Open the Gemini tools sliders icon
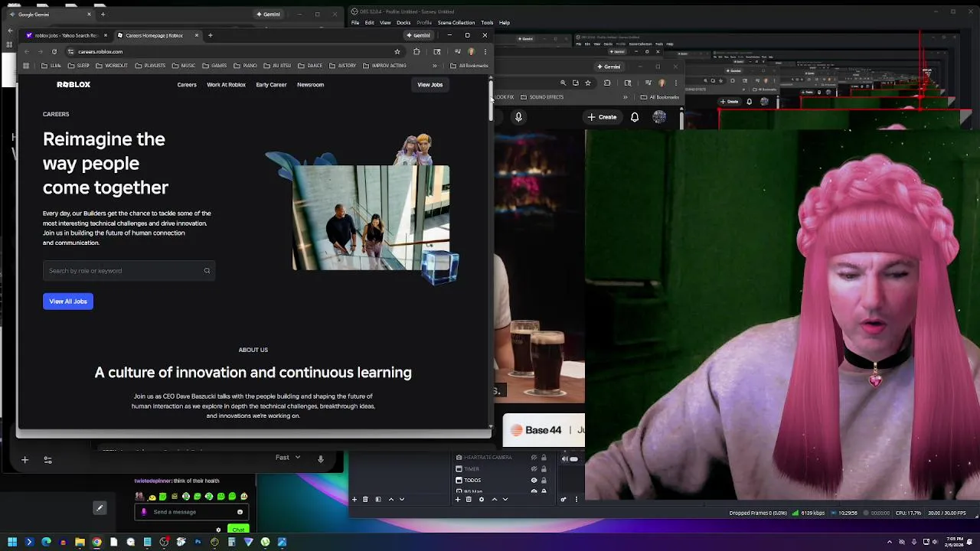 tap(47, 460)
